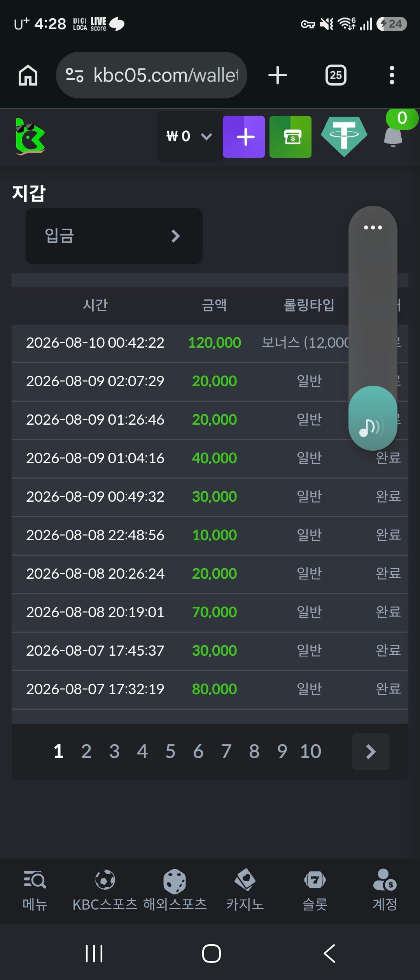Jump to page 10
Screen dimensions: 420x980
tap(311, 751)
